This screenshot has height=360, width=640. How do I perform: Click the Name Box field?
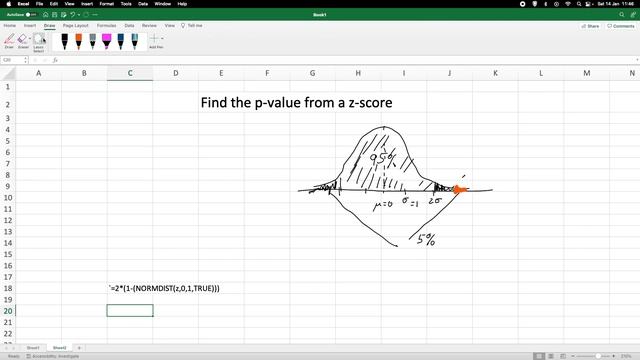pyautogui.click(x=12, y=60)
